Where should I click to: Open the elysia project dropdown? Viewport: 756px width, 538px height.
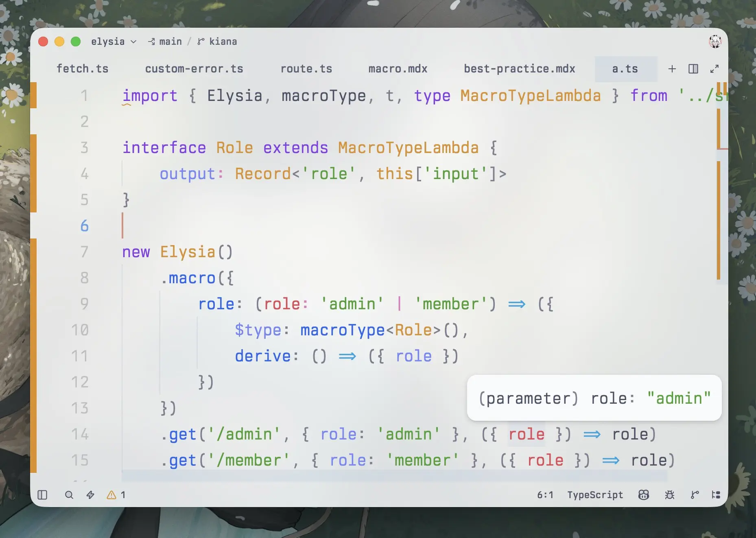[x=114, y=42]
